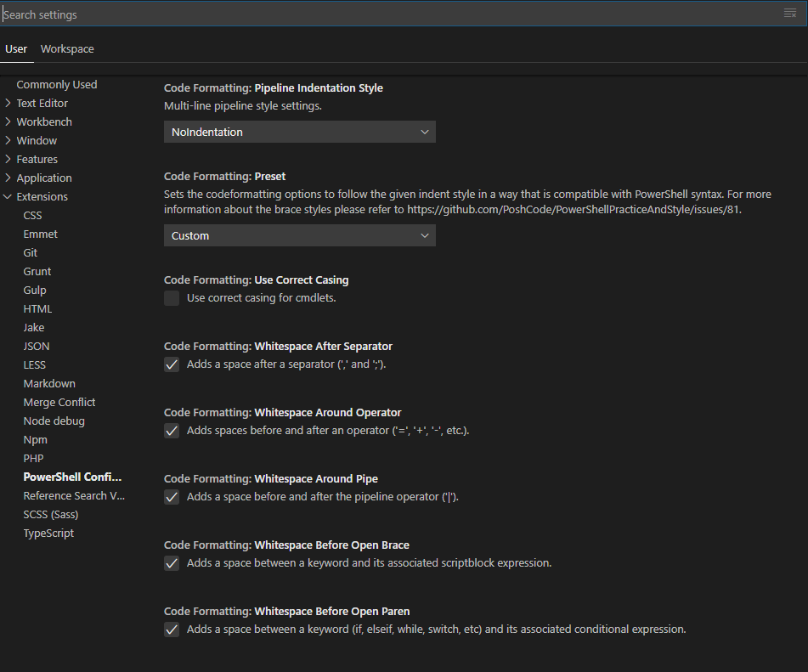Switch to the Workspace settings tab

coord(67,49)
